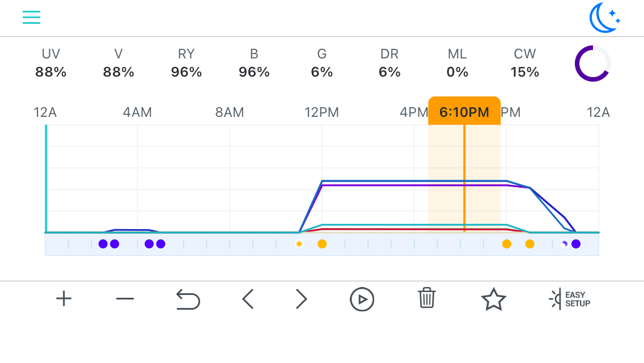The height and width of the screenshot is (363, 644).
Task: Select the 6:10PM time marker
Action: click(464, 111)
